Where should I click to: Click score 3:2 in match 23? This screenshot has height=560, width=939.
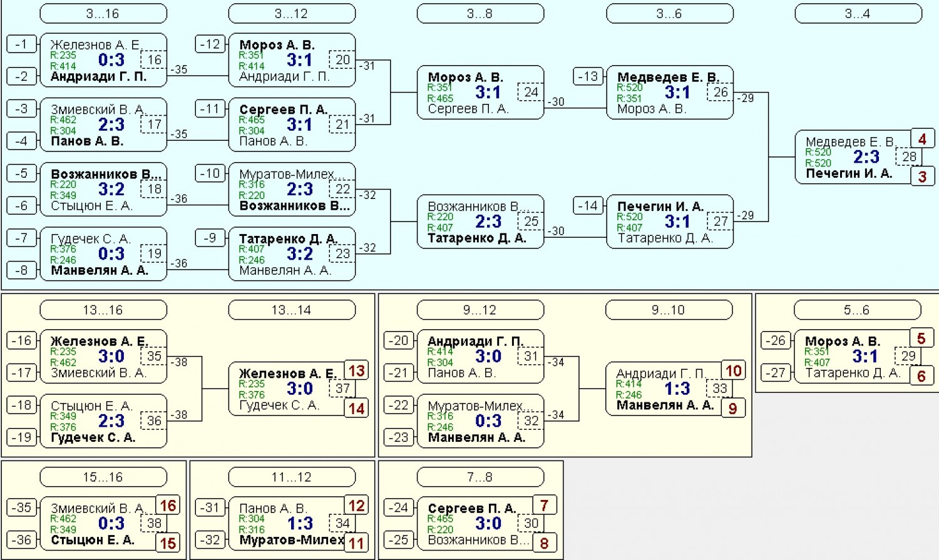click(300, 253)
